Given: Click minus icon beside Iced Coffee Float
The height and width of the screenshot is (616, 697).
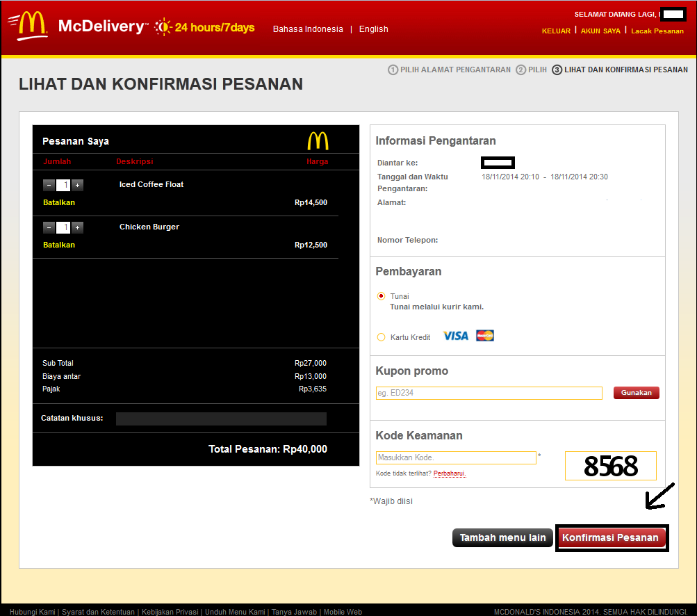Looking at the screenshot, I should tap(48, 185).
